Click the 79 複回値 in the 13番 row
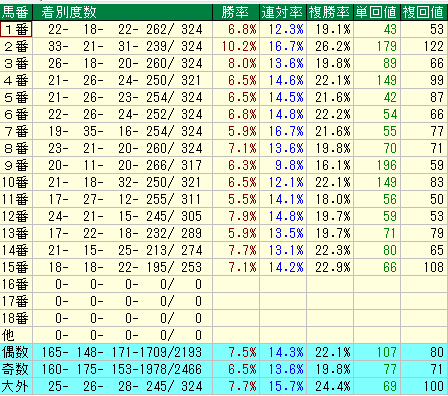 pyautogui.click(x=437, y=233)
